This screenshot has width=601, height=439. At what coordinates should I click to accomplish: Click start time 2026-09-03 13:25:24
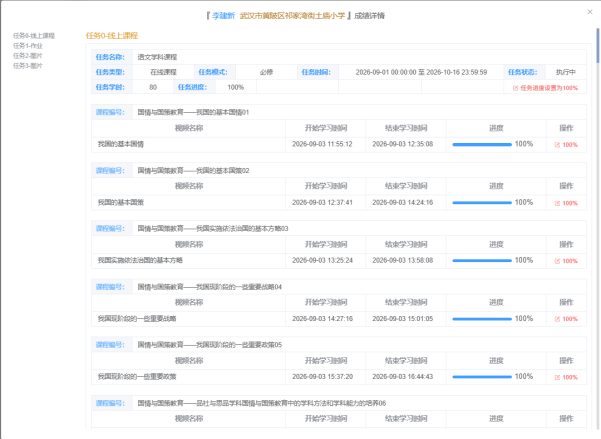pyautogui.click(x=322, y=260)
